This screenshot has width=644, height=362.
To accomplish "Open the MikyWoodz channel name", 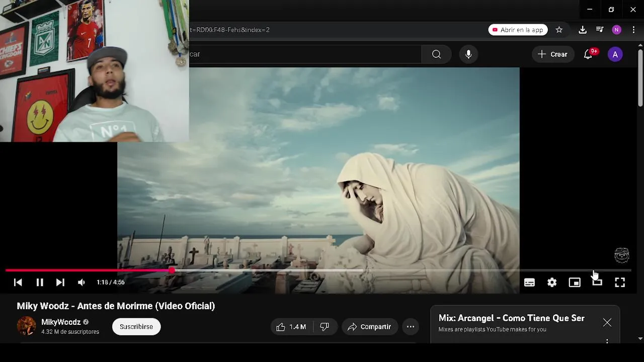I will click(61, 322).
